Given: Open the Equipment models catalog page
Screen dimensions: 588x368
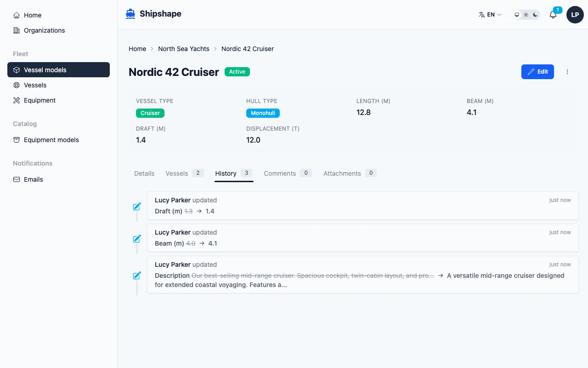Looking at the screenshot, I should coord(51,140).
